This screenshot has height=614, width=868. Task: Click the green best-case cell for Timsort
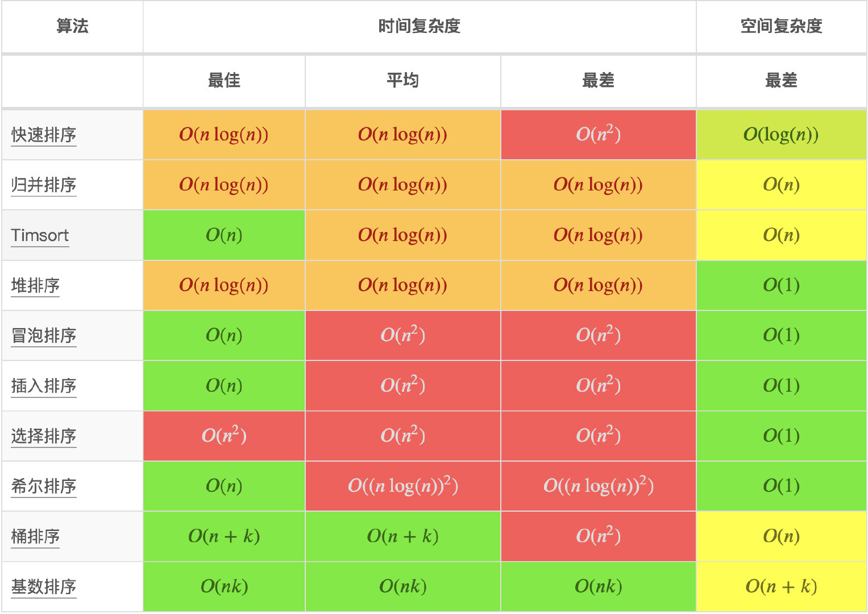(224, 235)
